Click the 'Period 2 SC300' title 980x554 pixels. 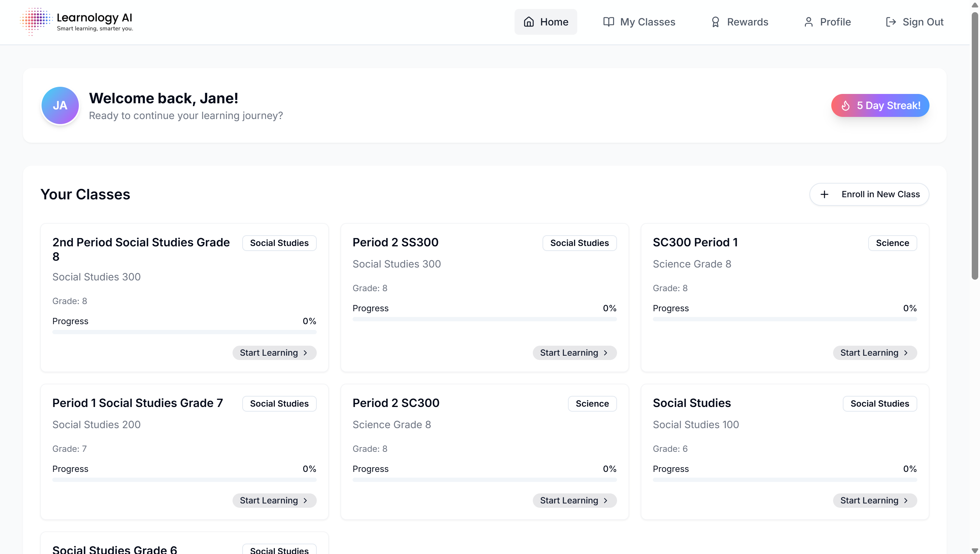tap(396, 403)
